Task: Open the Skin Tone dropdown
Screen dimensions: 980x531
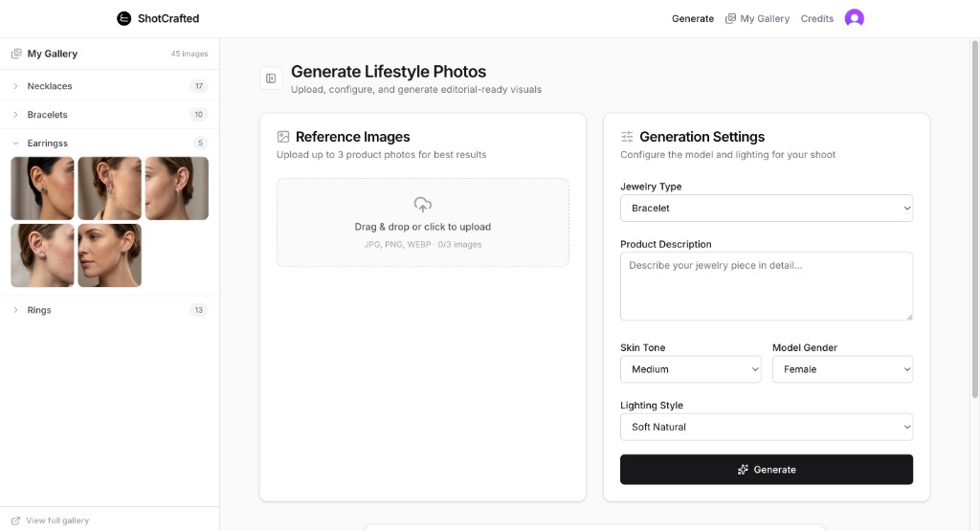Action: coord(690,369)
